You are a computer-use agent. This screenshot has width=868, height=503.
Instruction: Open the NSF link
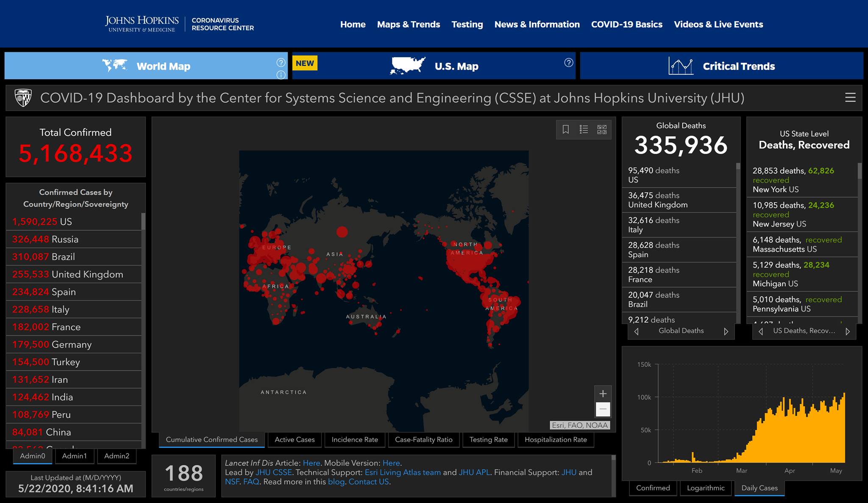pyautogui.click(x=232, y=482)
